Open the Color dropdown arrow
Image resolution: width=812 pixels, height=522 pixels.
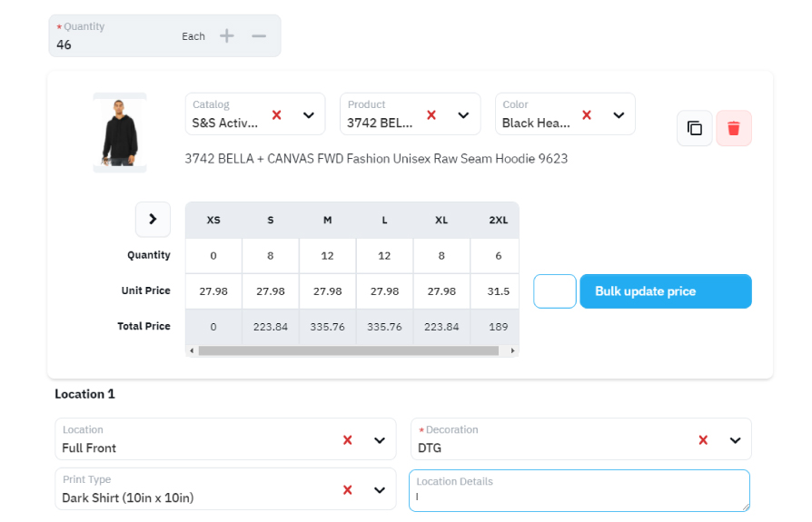click(x=619, y=114)
